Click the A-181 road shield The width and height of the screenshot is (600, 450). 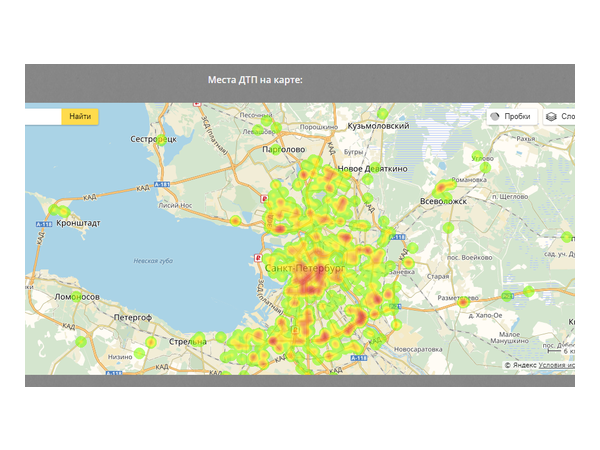[x=162, y=184]
